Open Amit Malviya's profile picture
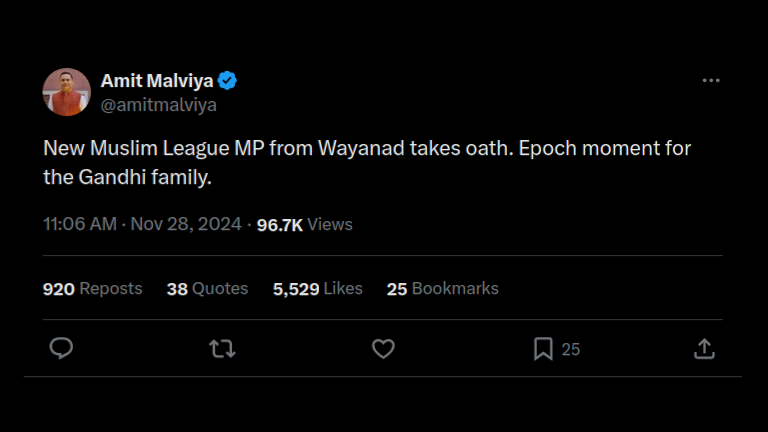The image size is (768, 432). (x=67, y=92)
